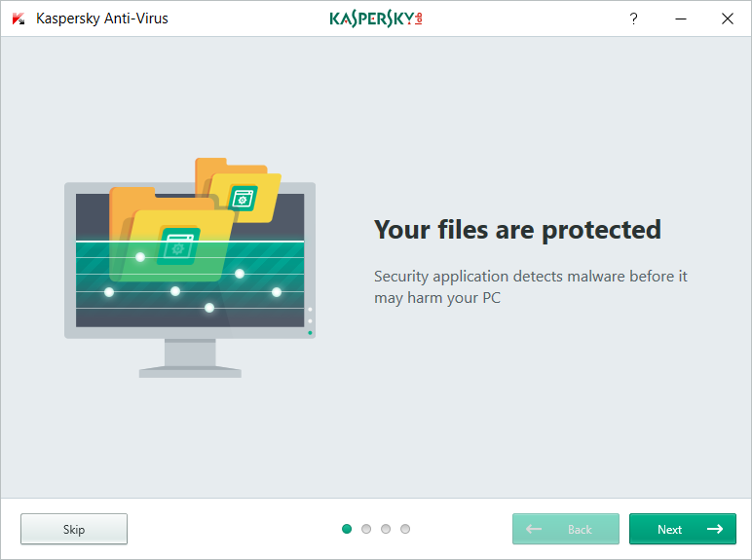Jump to the fourth page indicator dot
Viewport: 752px width, 560px height.
(x=405, y=529)
